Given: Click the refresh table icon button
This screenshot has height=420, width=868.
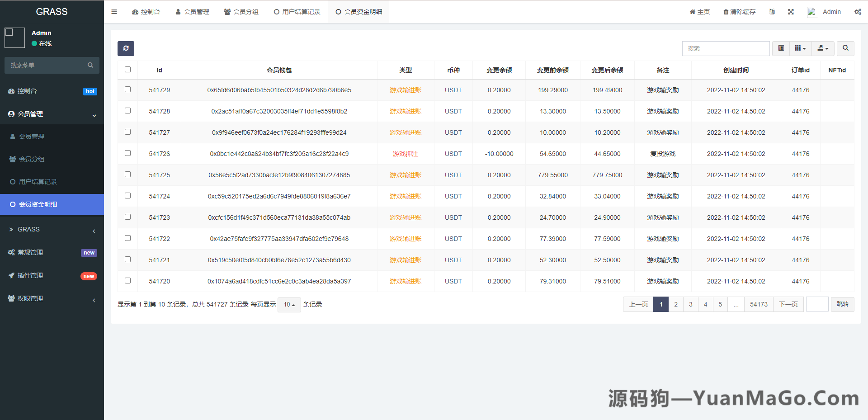Looking at the screenshot, I should pos(126,48).
